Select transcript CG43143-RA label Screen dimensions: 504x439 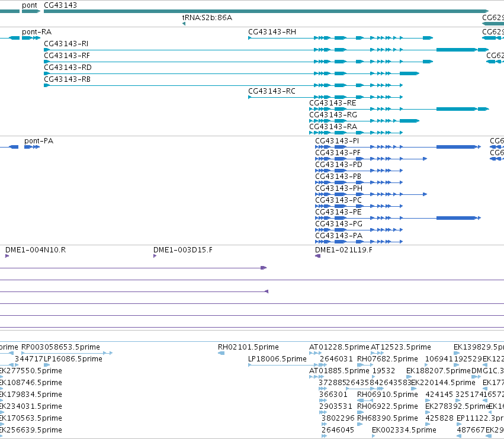tap(333, 127)
